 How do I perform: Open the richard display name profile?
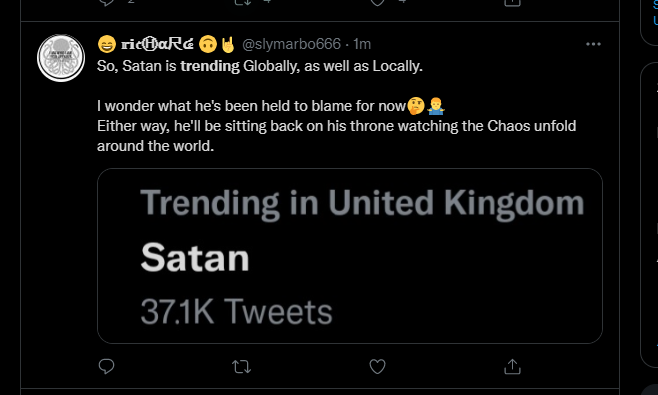pyautogui.click(x=157, y=44)
